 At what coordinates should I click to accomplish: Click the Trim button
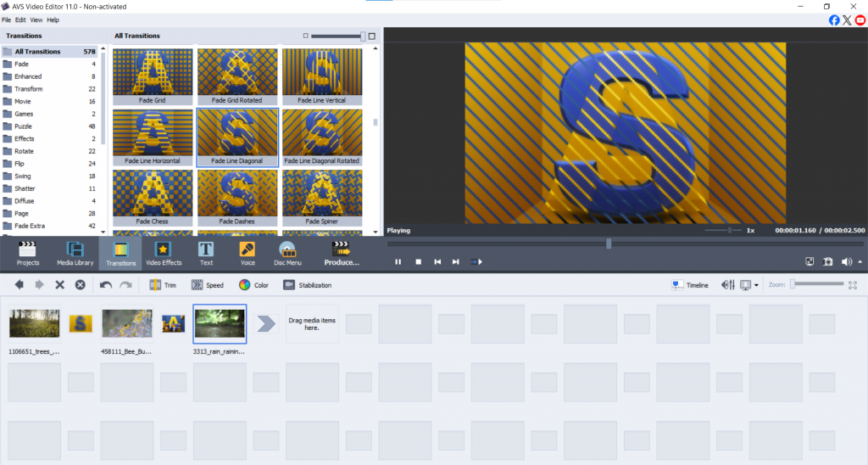click(x=164, y=285)
